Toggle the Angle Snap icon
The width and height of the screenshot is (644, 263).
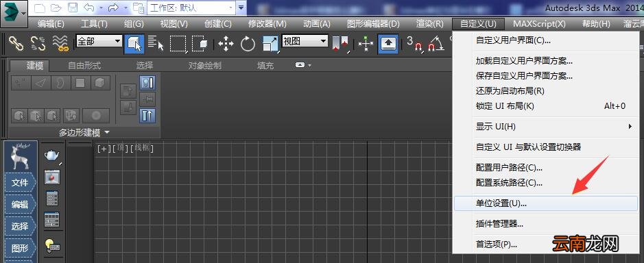436,44
